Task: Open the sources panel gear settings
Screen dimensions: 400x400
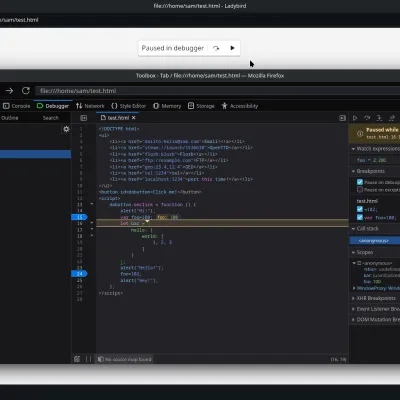Action: (66, 129)
